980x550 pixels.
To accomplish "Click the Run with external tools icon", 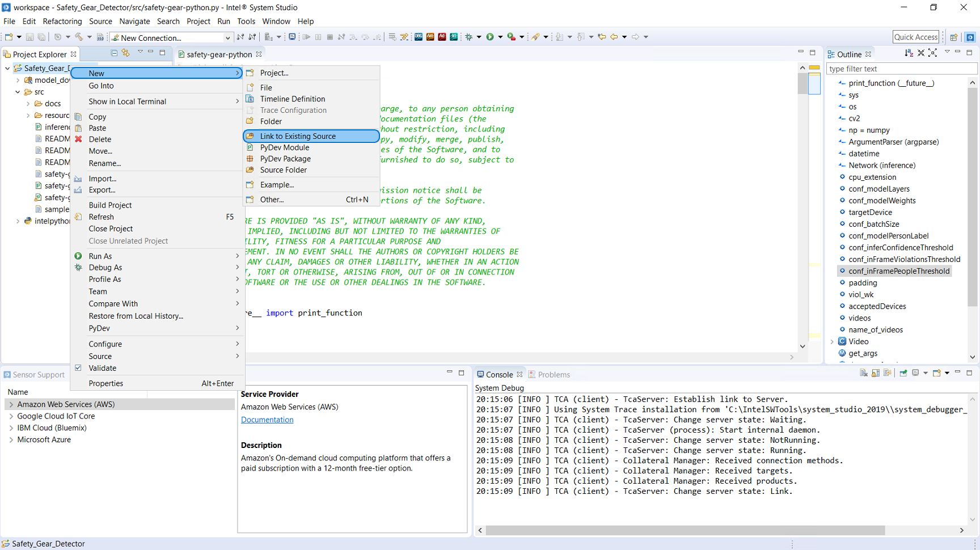I will 512,37.
